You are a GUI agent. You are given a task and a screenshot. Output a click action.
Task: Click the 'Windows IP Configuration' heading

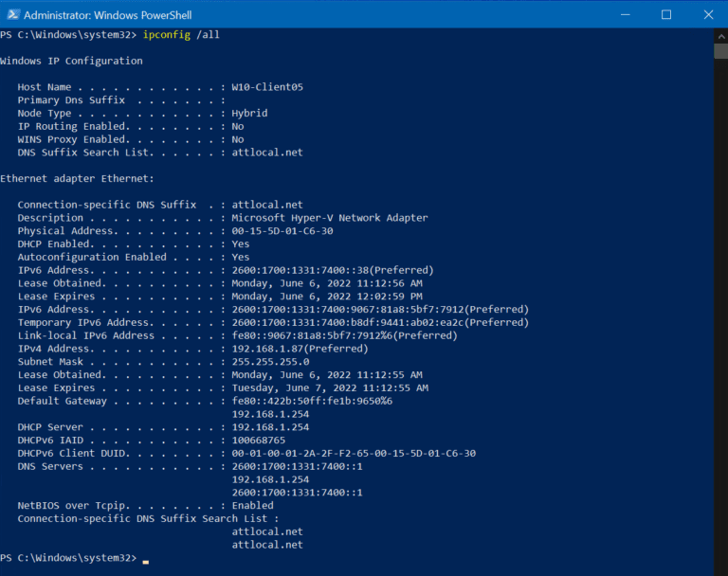71,61
